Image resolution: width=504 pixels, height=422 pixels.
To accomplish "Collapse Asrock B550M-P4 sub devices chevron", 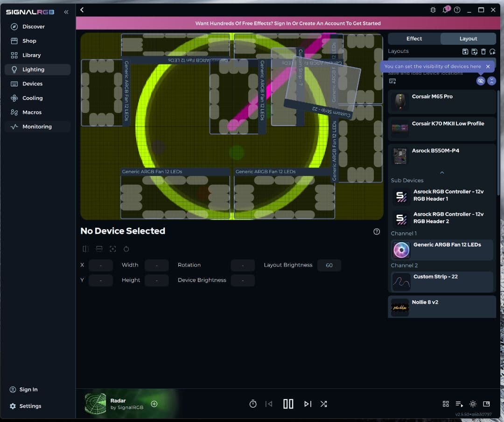I will pyautogui.click(x=442, y=173).
